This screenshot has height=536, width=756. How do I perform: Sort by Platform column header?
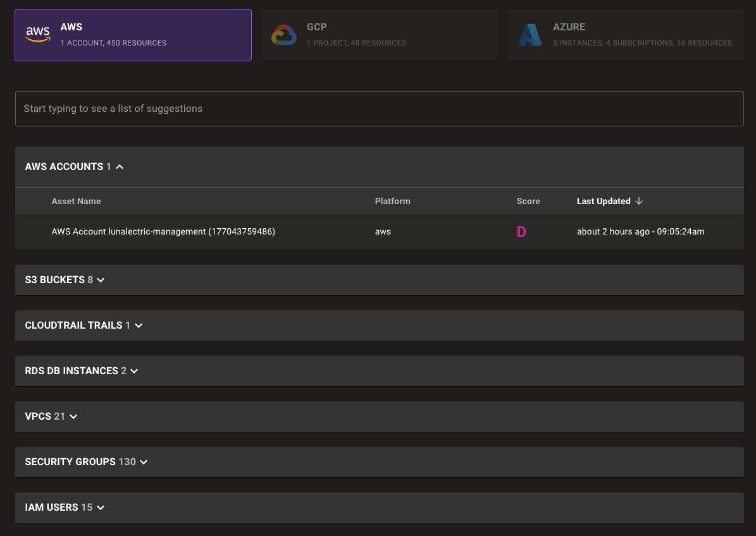pyautogui.click(x=392, y=201)
